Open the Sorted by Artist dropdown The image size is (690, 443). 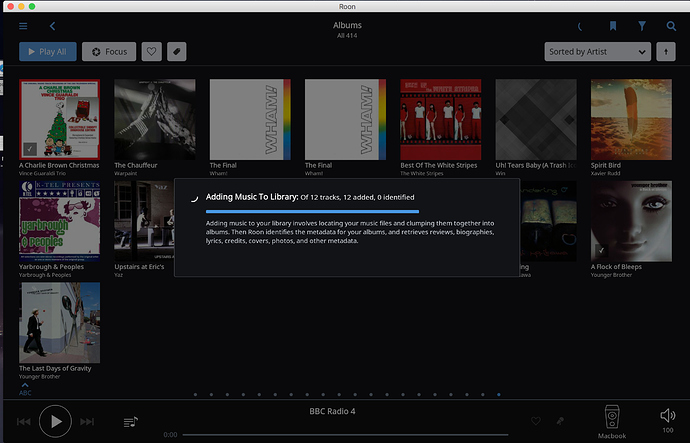pos(598,51)
